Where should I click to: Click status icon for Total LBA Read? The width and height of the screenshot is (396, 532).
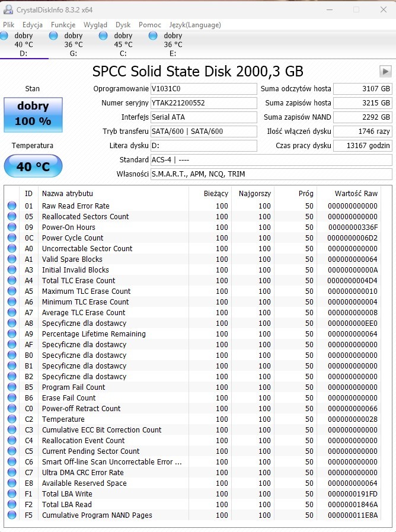12,504
